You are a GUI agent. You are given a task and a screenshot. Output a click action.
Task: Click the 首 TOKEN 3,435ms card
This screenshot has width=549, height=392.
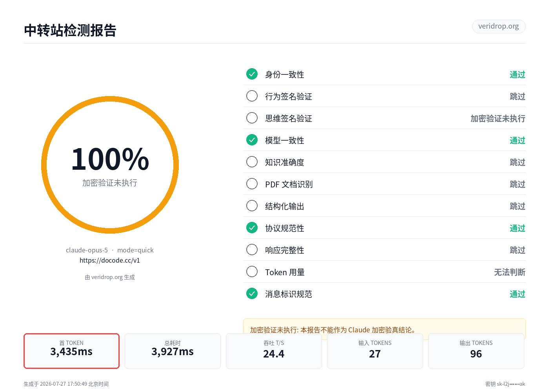tap(71, 351)
